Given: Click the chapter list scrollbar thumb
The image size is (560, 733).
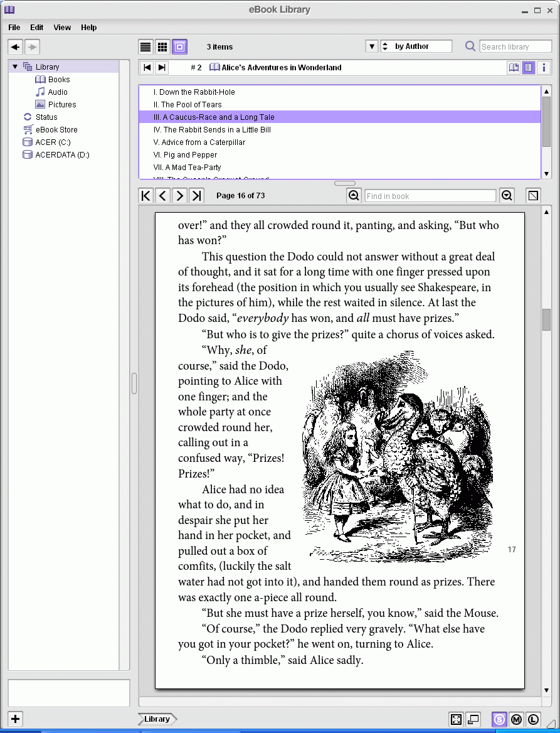Looking at the screenshot, I should click(x=546, y=122).
